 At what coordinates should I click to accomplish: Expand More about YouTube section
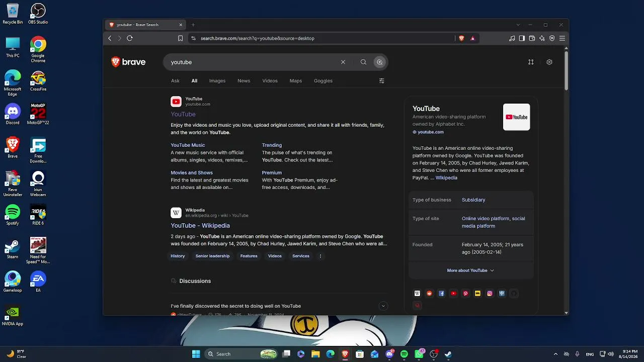pos(470,270)
